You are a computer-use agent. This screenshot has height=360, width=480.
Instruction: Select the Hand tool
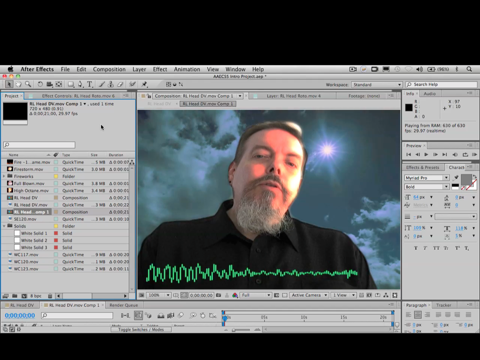19,84
